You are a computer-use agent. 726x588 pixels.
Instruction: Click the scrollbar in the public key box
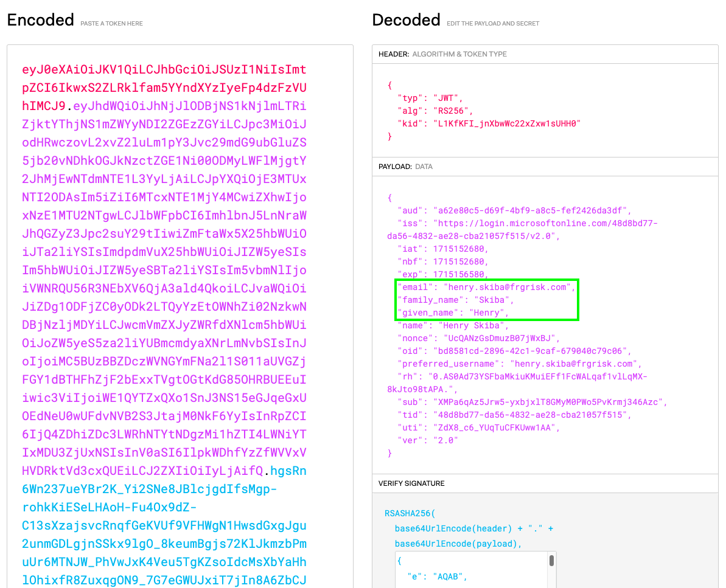coord(551,561)
